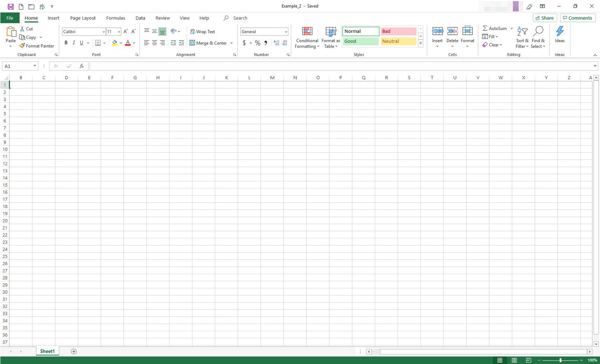Click inside the formula bar field
The image size is (600, 364).
340,66
